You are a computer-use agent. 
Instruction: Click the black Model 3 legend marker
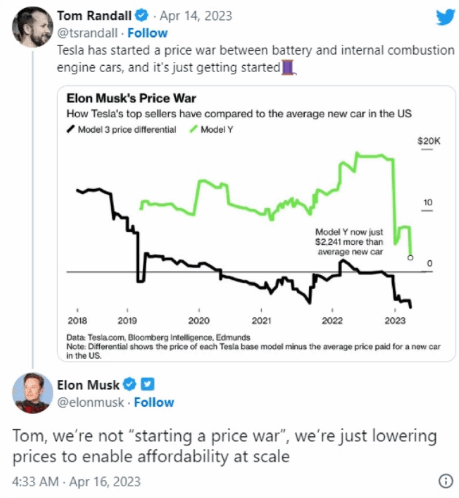[x=71, y=129]
